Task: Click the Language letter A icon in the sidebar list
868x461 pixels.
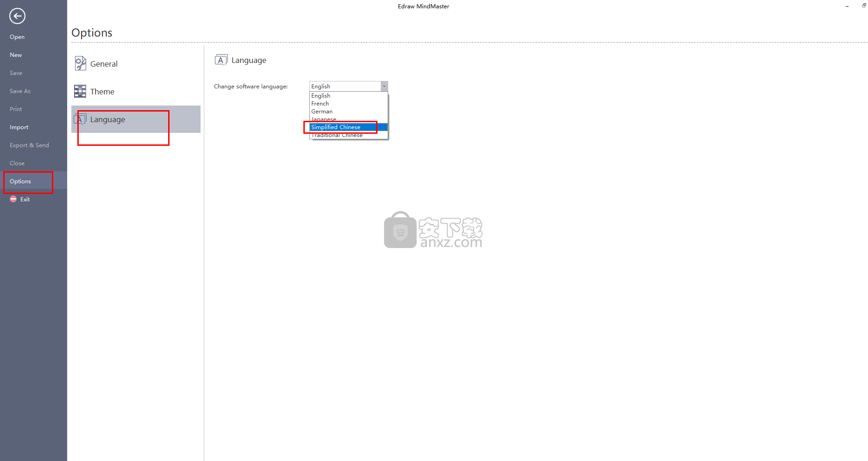Action: (80, 119)
